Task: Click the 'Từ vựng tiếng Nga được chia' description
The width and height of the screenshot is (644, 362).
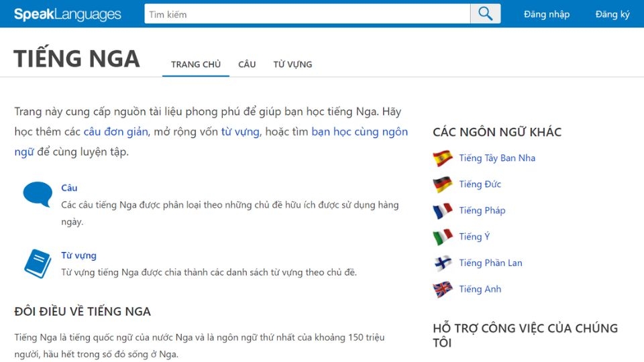Action: tap(209, 272)
